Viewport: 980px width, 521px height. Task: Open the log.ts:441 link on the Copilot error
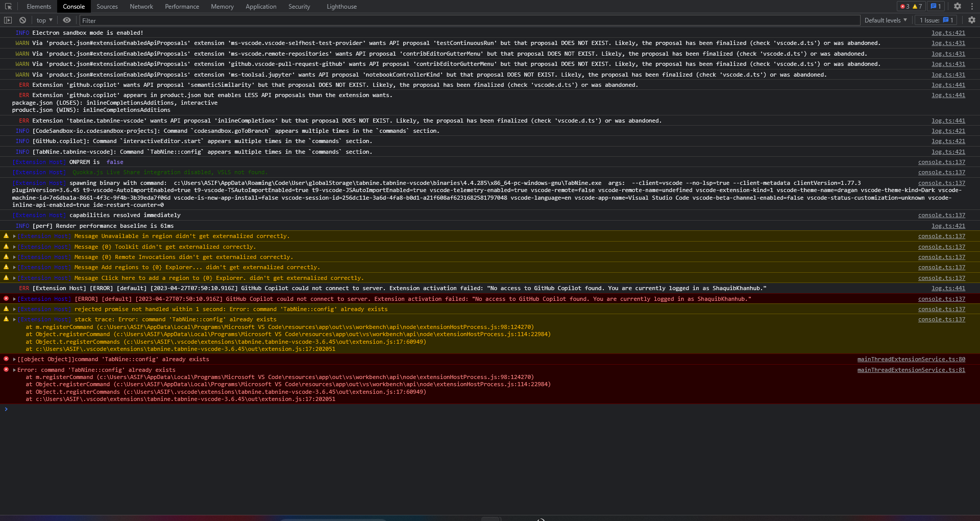tap(948, 288)
